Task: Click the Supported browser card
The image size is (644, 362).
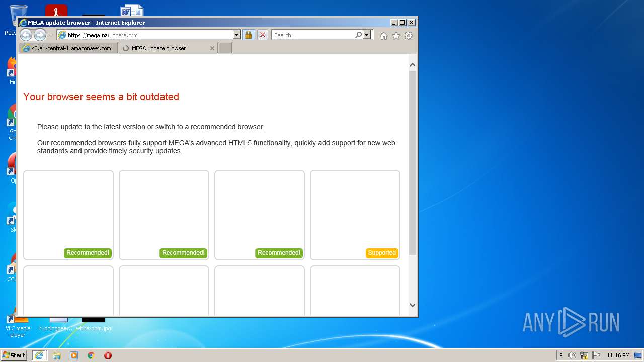Action: coord(355,215)
